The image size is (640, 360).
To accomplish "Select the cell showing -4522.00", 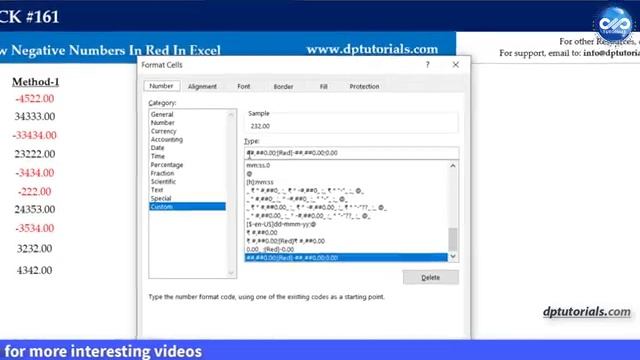I will (x=35, y=99).
